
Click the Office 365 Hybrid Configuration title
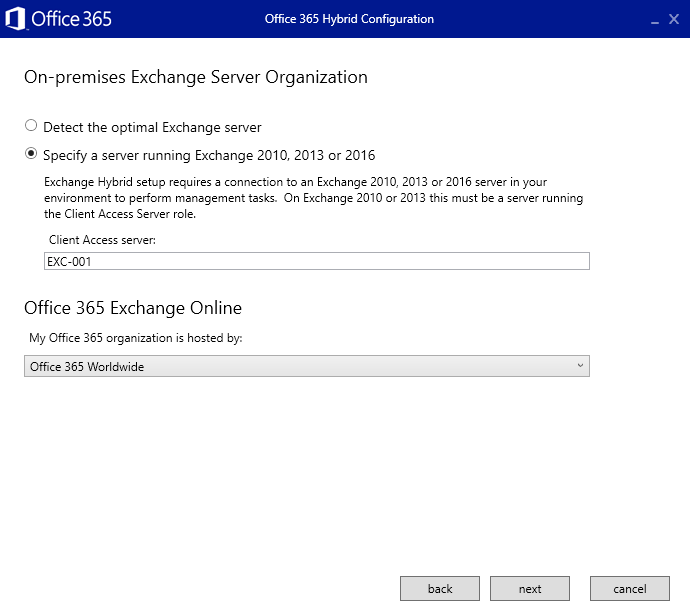click(349, 19)
